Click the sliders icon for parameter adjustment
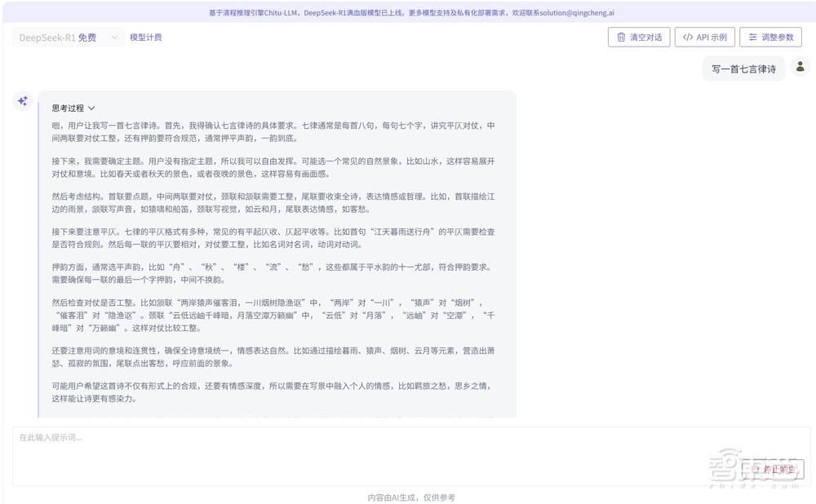Viewport: 816px width, 504px height. click(x=755, y=37)
